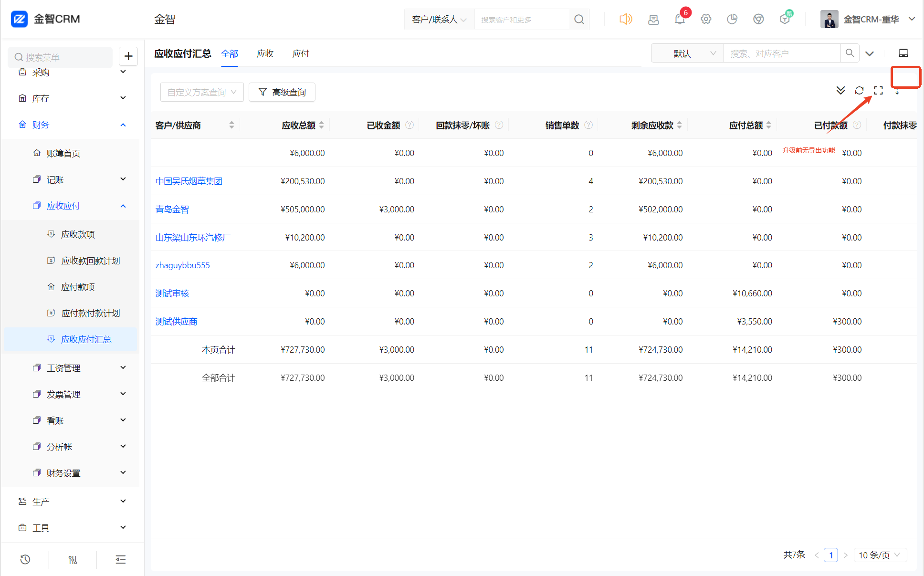Sort by 应付总额 column arrows
Image resolution: width=924 pixels, height=576 pixels.
click(768, 125)
